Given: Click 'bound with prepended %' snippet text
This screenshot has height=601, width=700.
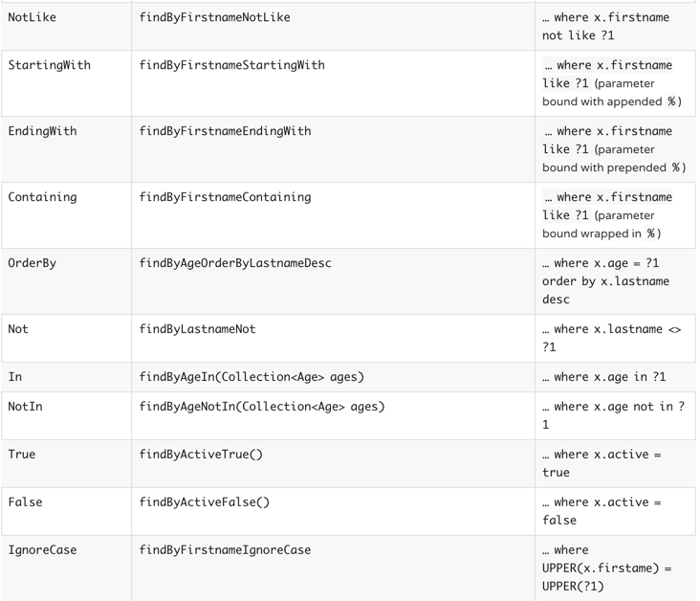Looking at the screenshot, I should pyautogui.click(x=614, y=167).
